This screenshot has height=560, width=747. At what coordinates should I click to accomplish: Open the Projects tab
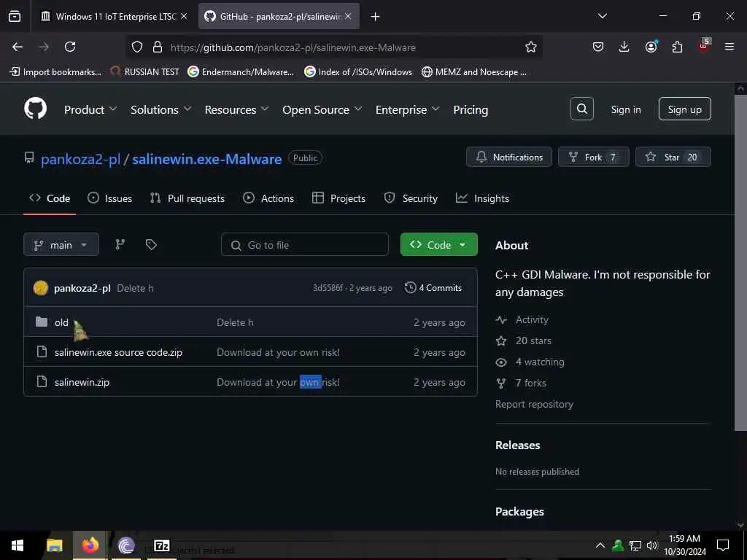click(x=338, y=198)
